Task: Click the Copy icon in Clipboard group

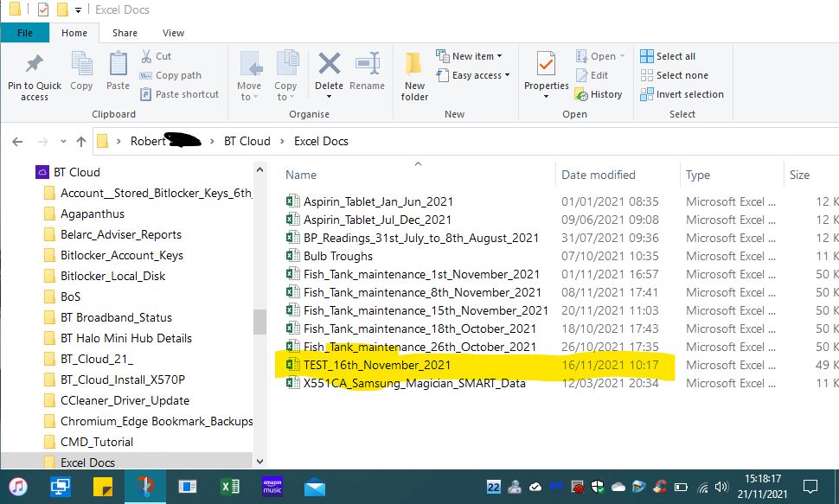Action: pyautogui.click(x=82, y=66)
